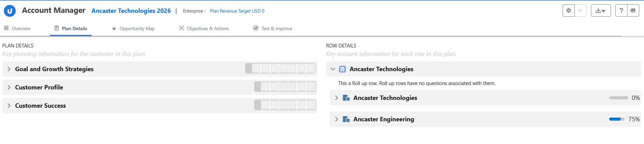
Task: Collapse the Ancaster Technologies roll-up row
Action: point(333,69)
